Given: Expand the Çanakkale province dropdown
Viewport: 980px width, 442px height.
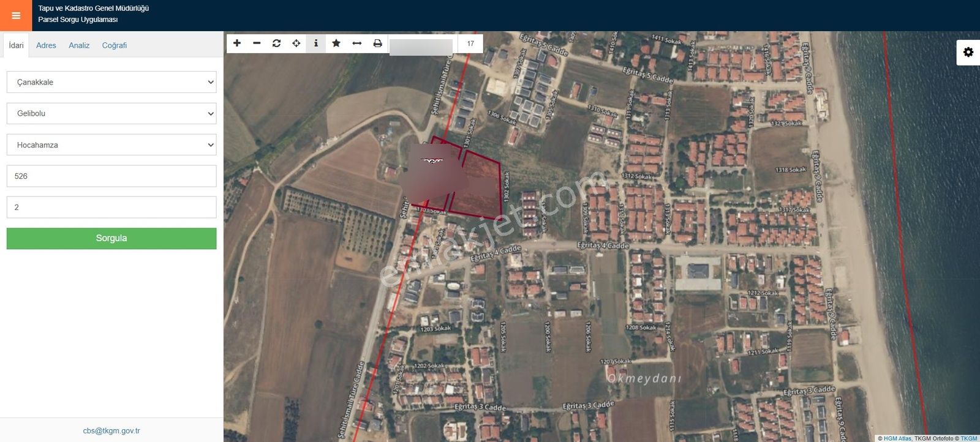Looking at the screenshot, I should (x=111, y=82).
